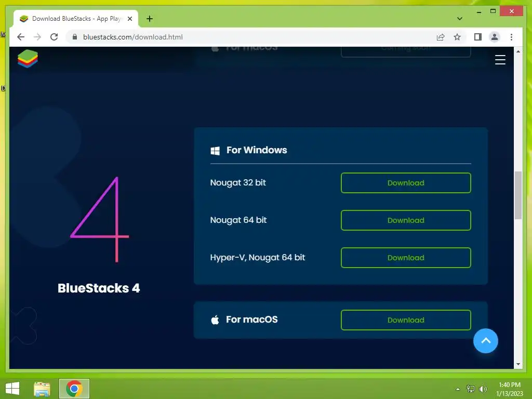Open the Windows Start button
Image resolution: width=532 pixels, height=399 pixels.
coord(12,389)
